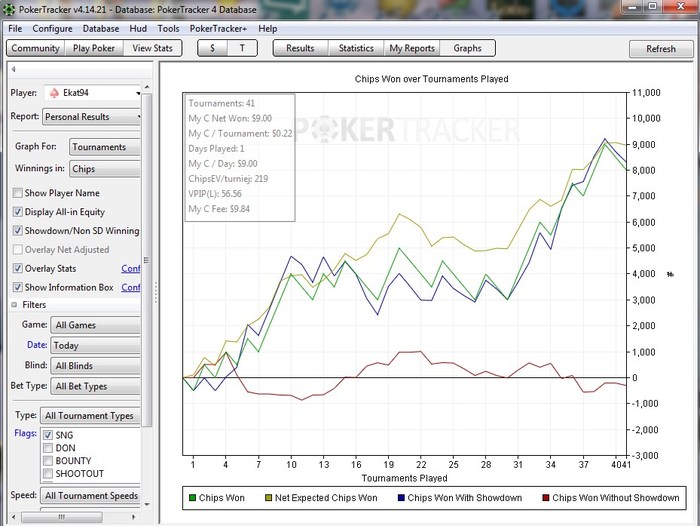
Task: Open the PokerTracker+ menu
Action: coord(218,29)
